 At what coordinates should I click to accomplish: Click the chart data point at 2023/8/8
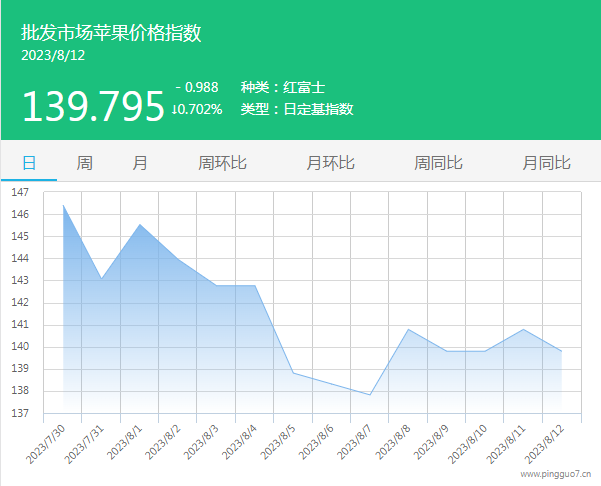pyautogui.click(x=408, y=329)
